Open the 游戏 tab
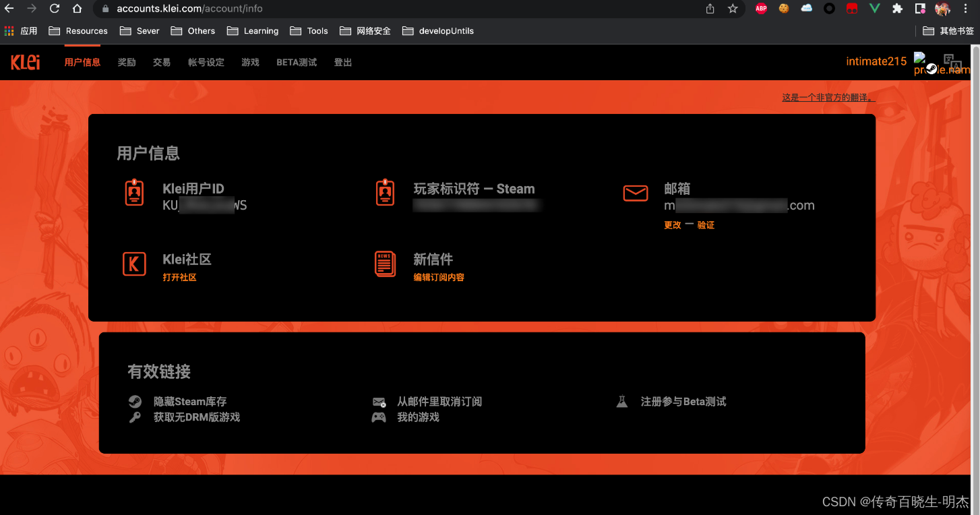This screenshot has height=515, width=980. (250, 62)
